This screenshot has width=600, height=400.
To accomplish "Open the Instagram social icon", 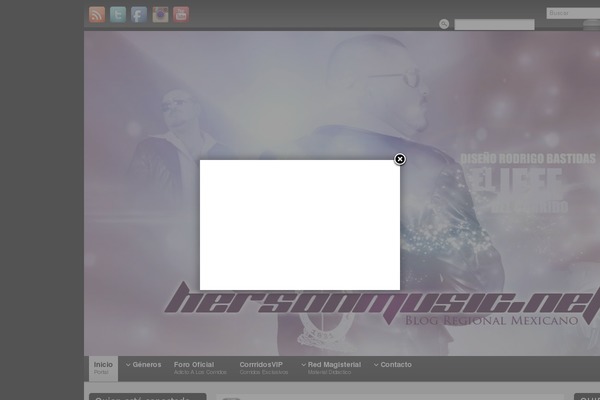I will [x=160, y=15].
